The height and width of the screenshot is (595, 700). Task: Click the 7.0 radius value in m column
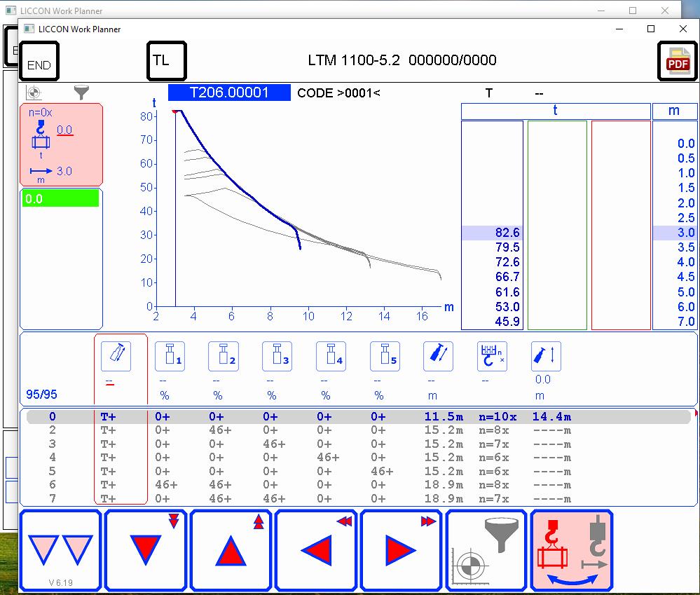click(x=686, y=322)
